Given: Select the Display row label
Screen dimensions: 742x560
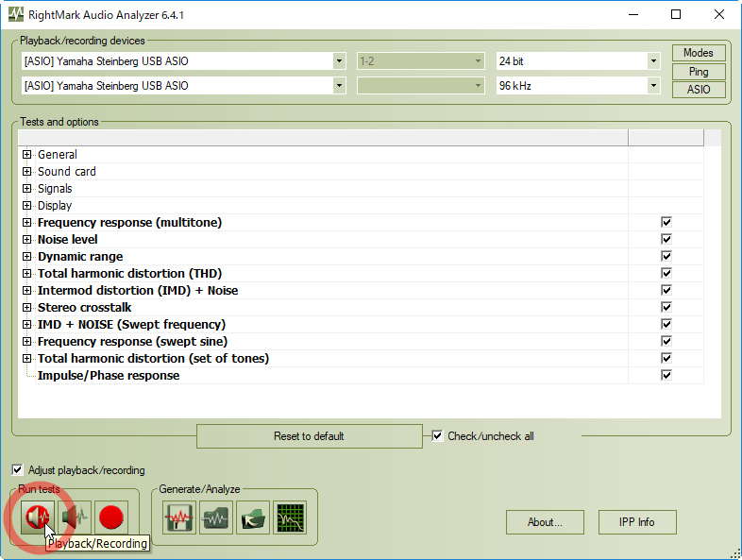Looking at the screenshot, I should [55, 206].
